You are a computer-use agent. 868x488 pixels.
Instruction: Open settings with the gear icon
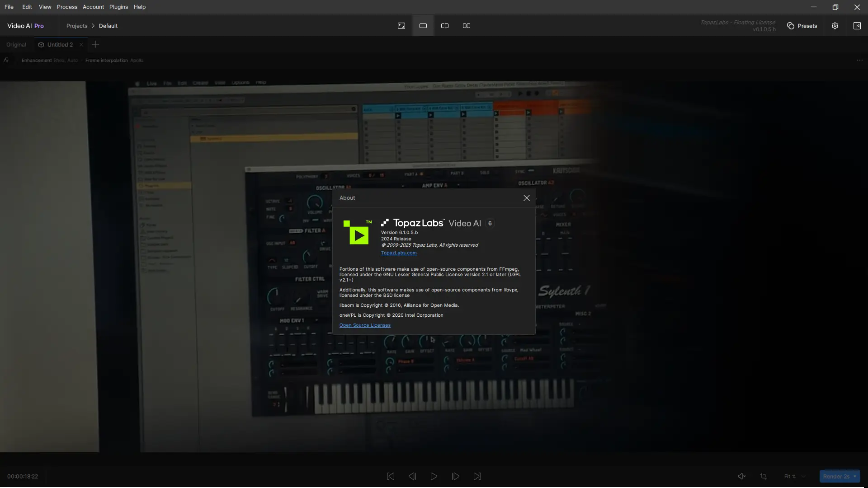[x=835, y=26]
